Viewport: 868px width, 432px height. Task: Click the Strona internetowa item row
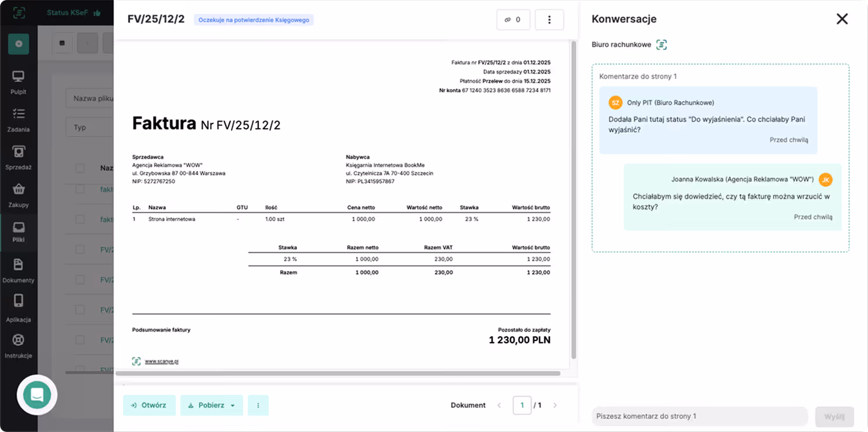click(341, 219)
